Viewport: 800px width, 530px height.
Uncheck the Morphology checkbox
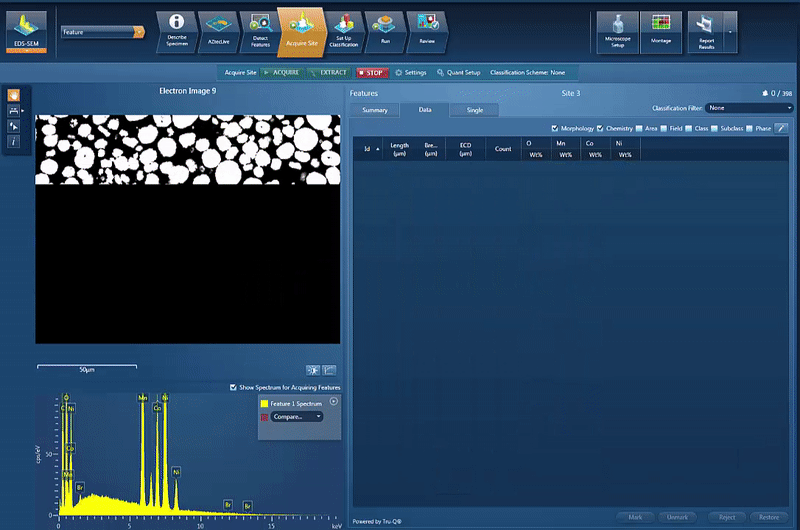pos(555,129)
